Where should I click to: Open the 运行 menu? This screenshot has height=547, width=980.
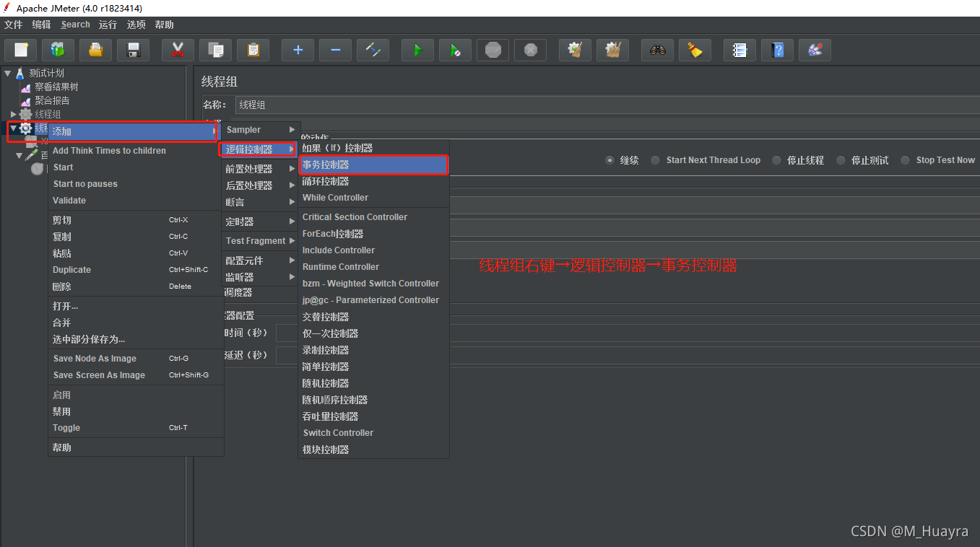click(x=108, y=25)
